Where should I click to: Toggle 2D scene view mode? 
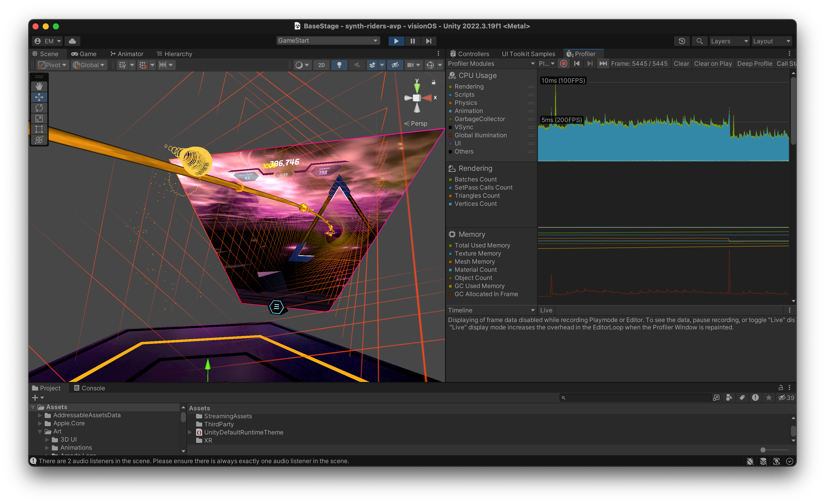(321, 65)
